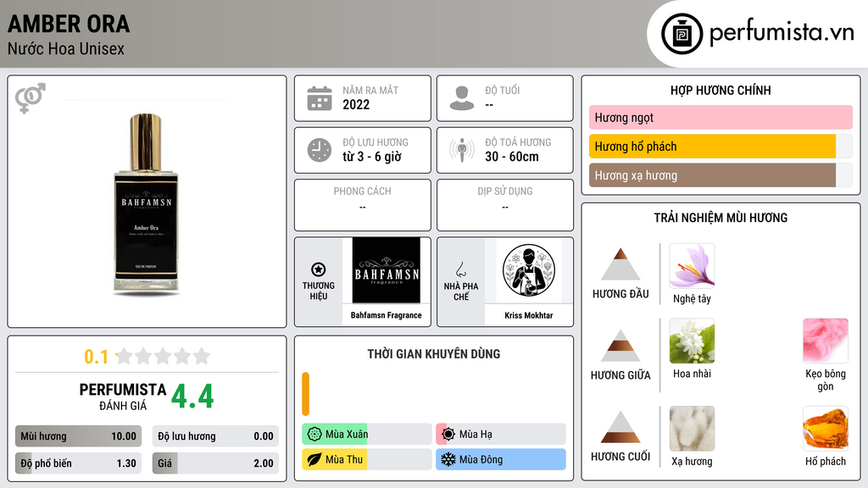Click the green 4.4 Perfumista rating
This screenshot has width=868, height=488.
pyautogui.click(x=192, y=396)
